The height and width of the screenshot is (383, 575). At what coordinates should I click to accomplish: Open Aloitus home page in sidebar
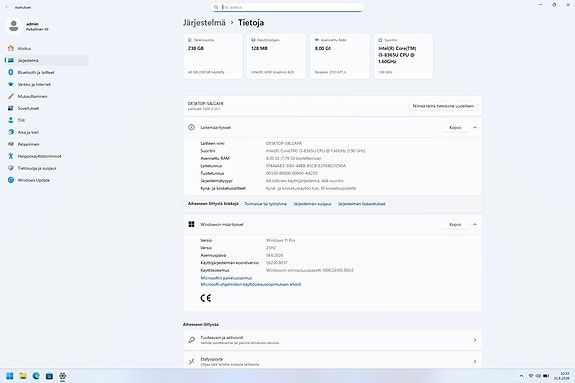pyautogui.click(x=47, y=48)
